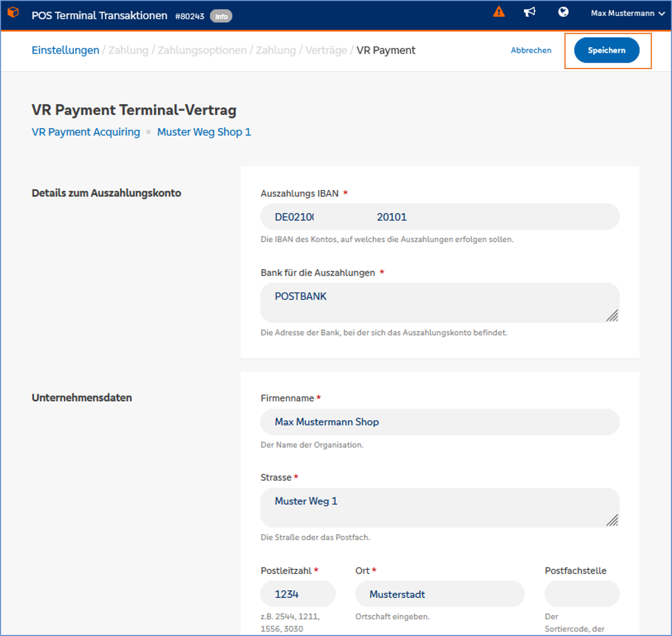Viewport: 672px width, 636px height.
Task: Click the POS Terminal Transaktionen title
Action: (99, 16)
